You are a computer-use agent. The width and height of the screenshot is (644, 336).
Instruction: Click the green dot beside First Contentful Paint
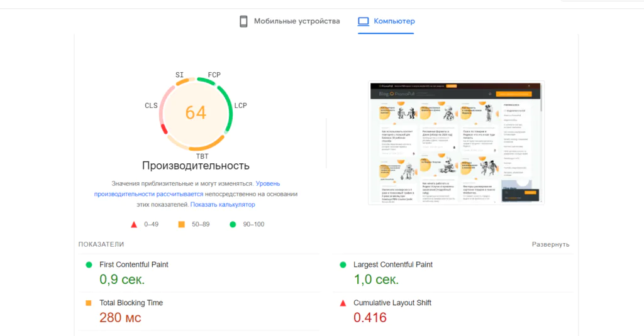[x=89, y=264]
